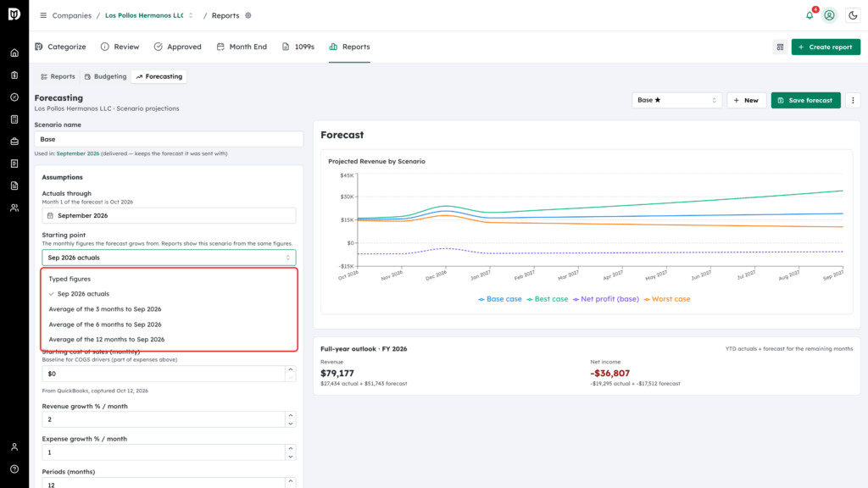The width and height of the screenshot is (868, 488).
Task: Click the calendar icon in Actuals through field
Action: tap(50, 216)
